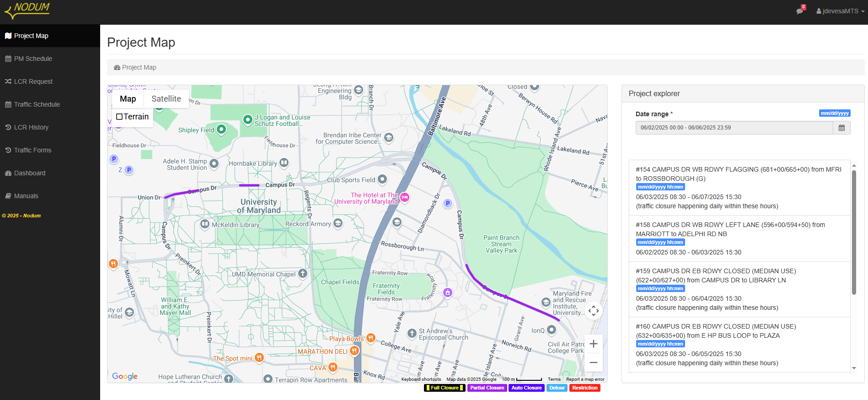Switch the map to Map view
Screen dimensions: 868x400
128,99
